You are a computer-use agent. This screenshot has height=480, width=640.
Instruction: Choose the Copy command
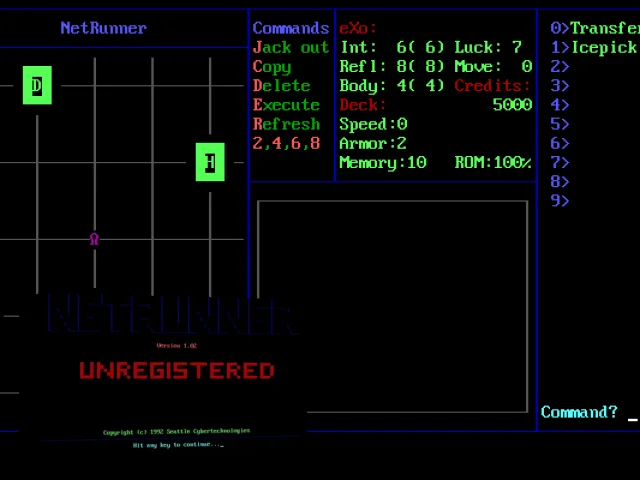(272, 67)
